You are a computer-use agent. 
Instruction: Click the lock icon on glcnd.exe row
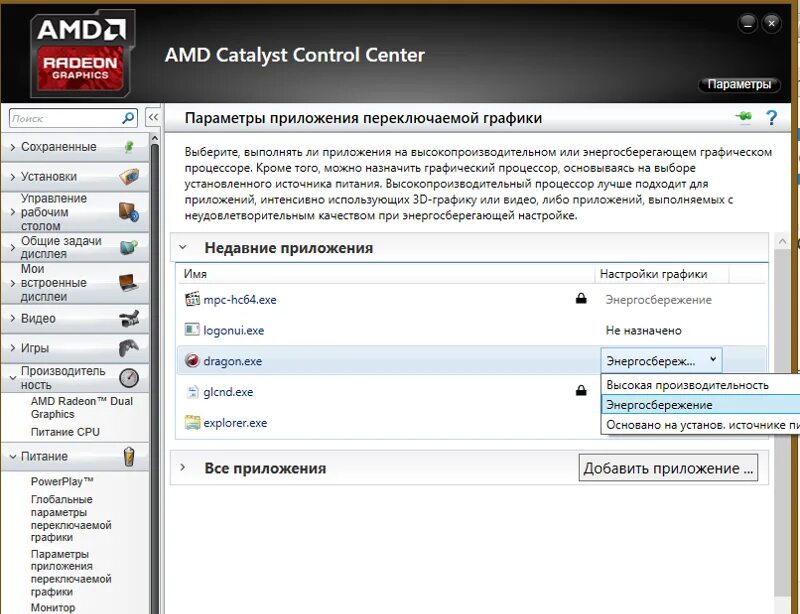coord(581,390)
